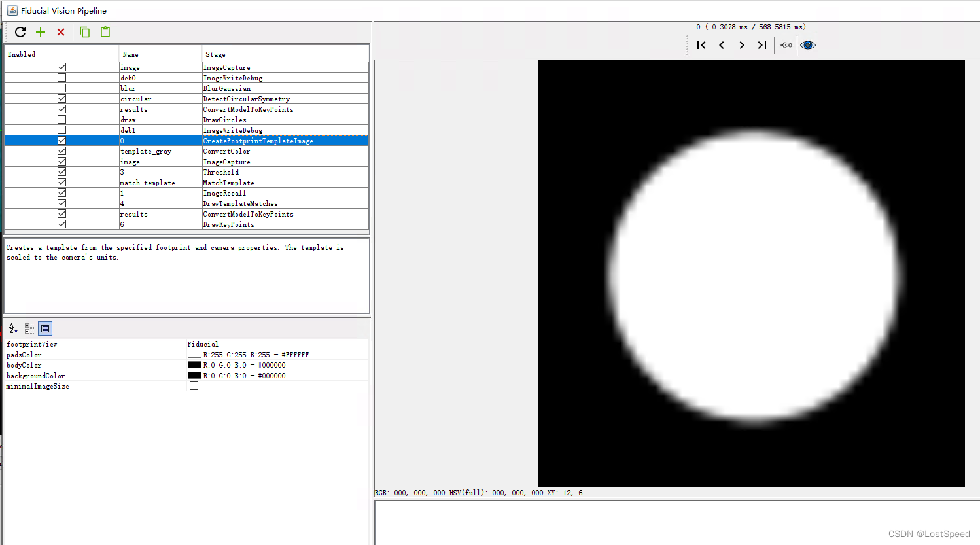Select the bodyColor property row
980x545 pixels.
click(186, 365)
